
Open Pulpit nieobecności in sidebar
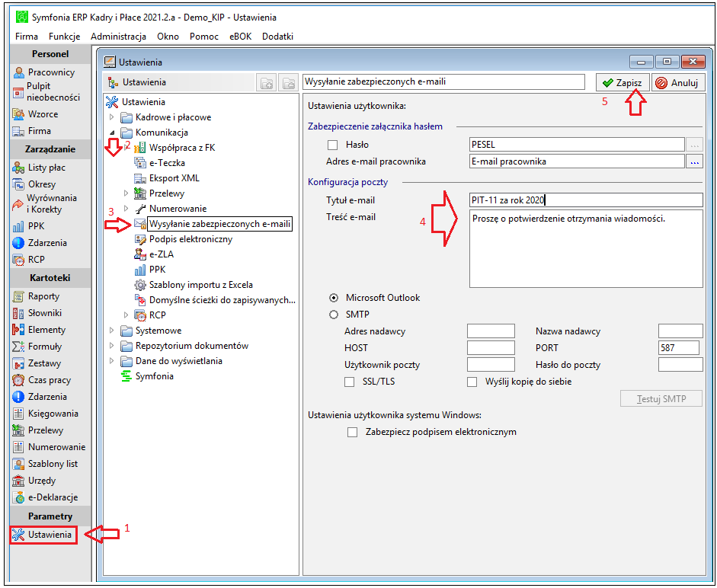point(46,91)
